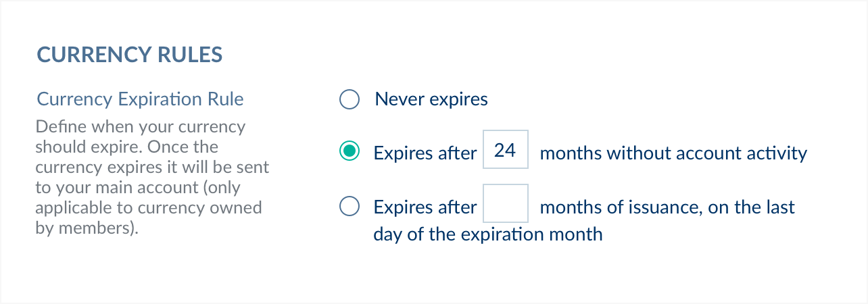Click the Never expires label text
The width and height of the screenshot is (868, 304).
point(431,100)
